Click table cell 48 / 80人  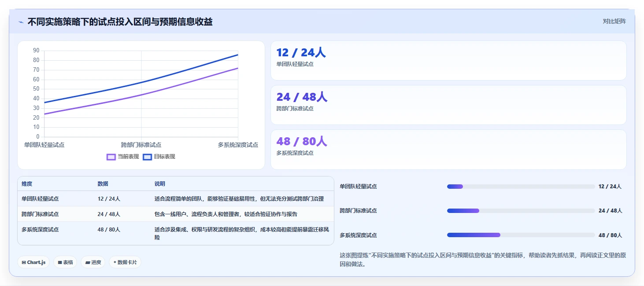coord(109,230)
